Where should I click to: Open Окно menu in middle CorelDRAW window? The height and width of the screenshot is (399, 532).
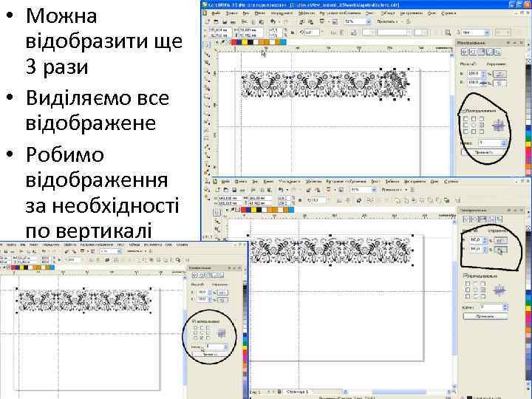pyautogui.click(x=434, y=182)
